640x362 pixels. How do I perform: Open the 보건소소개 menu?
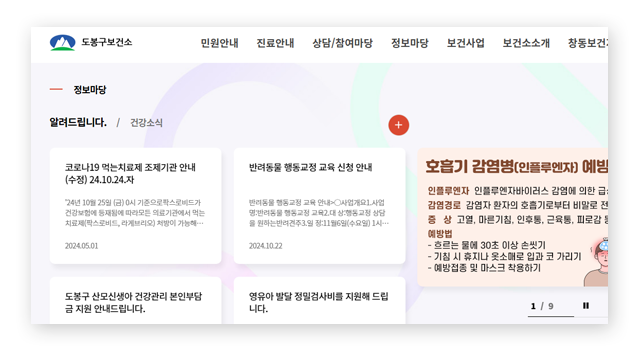pos(526,43)
